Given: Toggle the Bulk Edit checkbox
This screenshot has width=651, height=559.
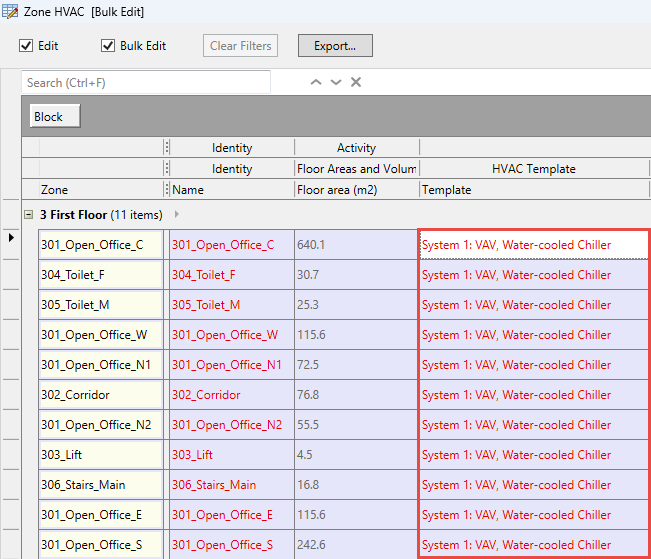Looking at the screenshot, I should click(109, 46).
